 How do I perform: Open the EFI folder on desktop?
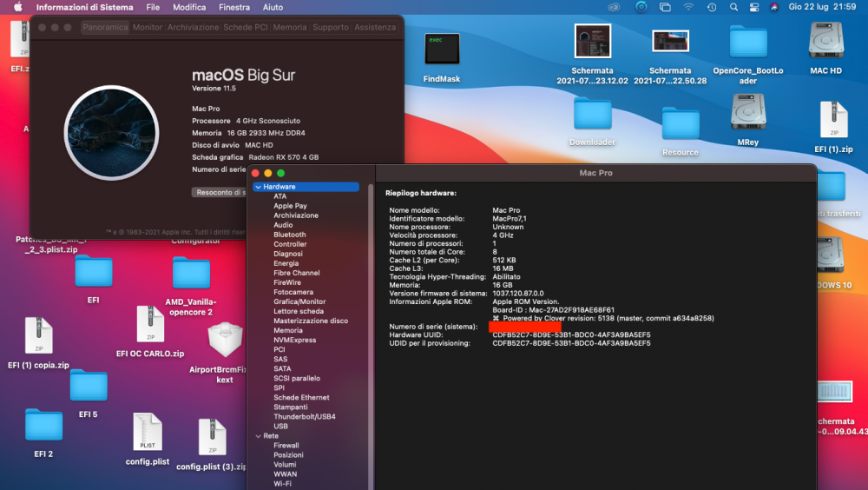click(94, 271)
